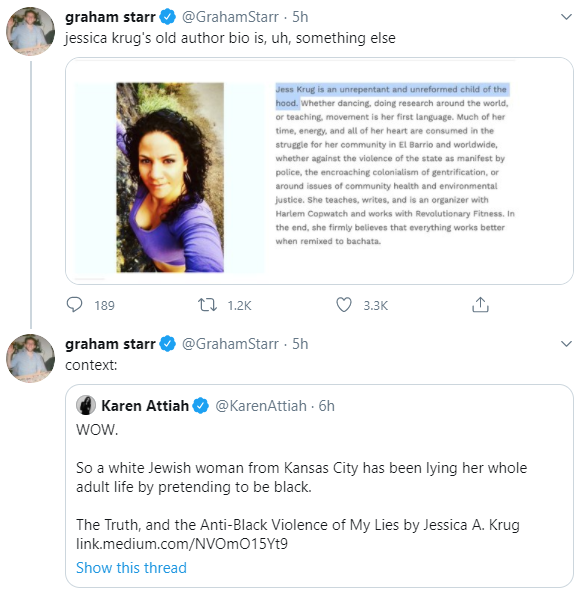Open the 5h timestamp on the context tweet
This screenshot has height=591, width=578.
[x=300, y=344]
